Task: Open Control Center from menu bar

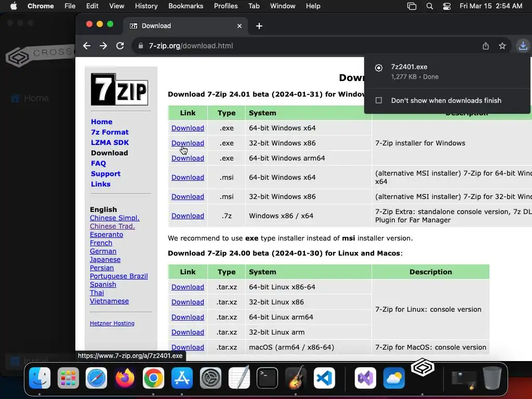Action: coord(447,6)
